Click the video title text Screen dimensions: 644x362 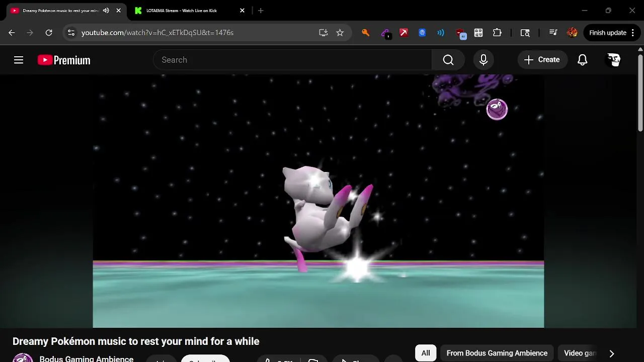coord(136,341)
